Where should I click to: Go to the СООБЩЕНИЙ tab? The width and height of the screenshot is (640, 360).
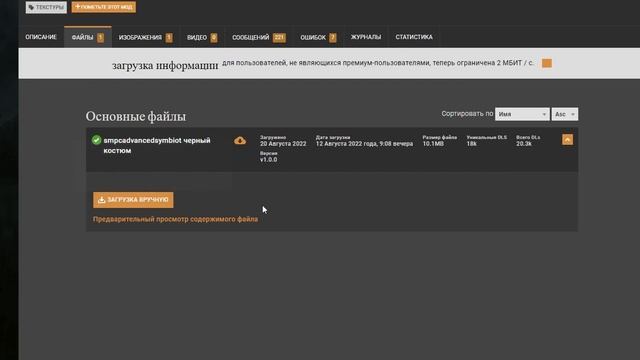259,38
